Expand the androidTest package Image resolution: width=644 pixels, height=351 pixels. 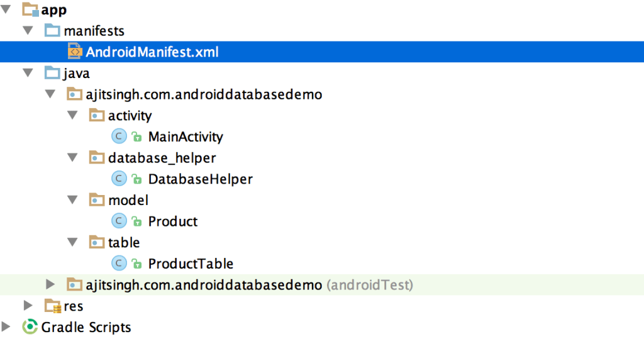point(50,285)
